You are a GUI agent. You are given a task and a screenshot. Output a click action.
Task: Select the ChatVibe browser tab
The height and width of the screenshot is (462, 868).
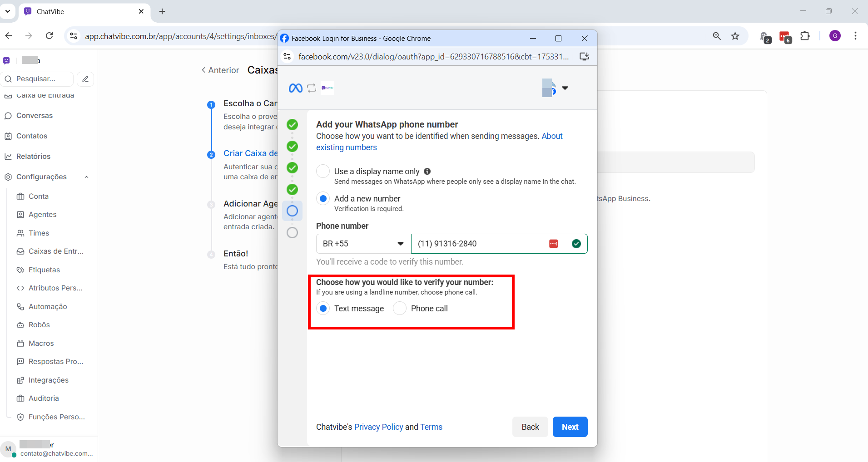[84, 11]
